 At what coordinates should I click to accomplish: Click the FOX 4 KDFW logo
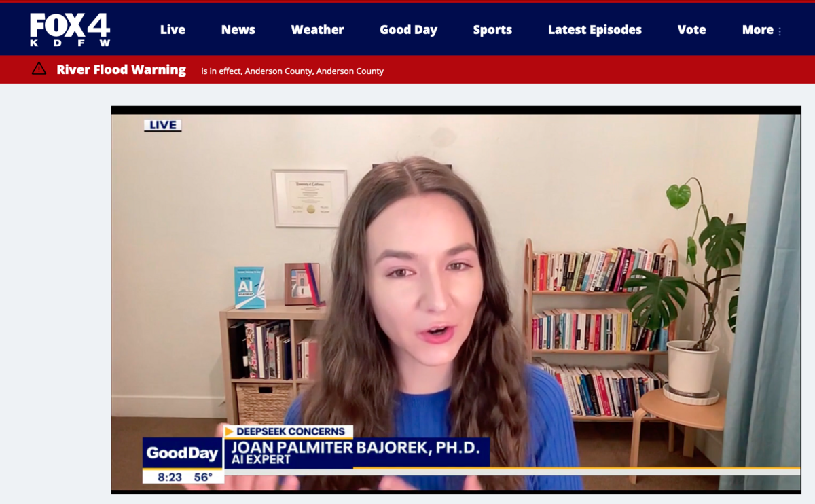[70, 30]
